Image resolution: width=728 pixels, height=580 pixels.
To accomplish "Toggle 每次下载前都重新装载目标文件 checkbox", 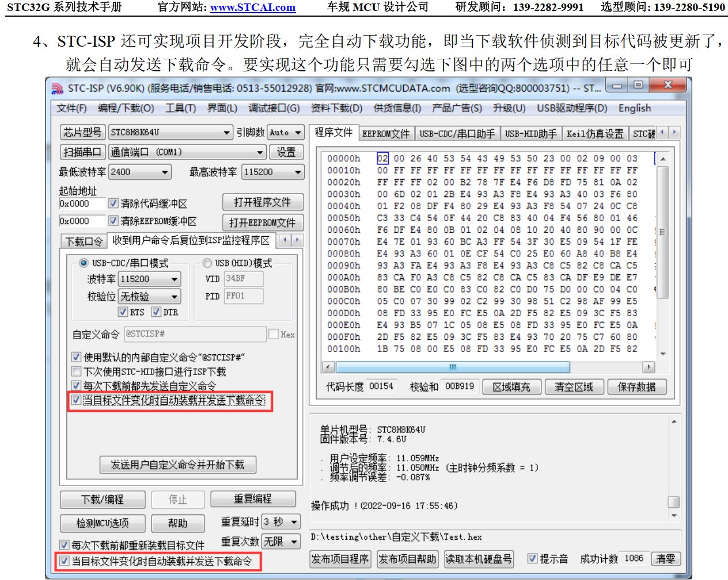I will coord(65,545).
